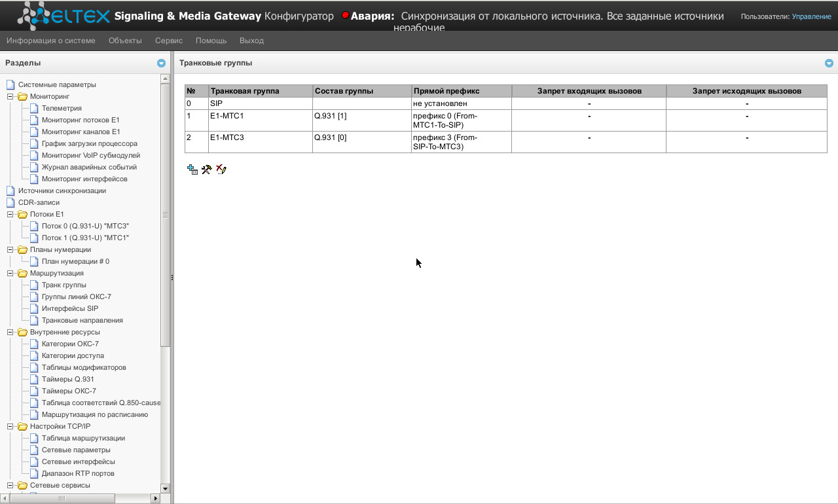Open Журнал аварийных событий
Image resolution: width=838 pixels, height=504 pixels.
click(89, 167)
